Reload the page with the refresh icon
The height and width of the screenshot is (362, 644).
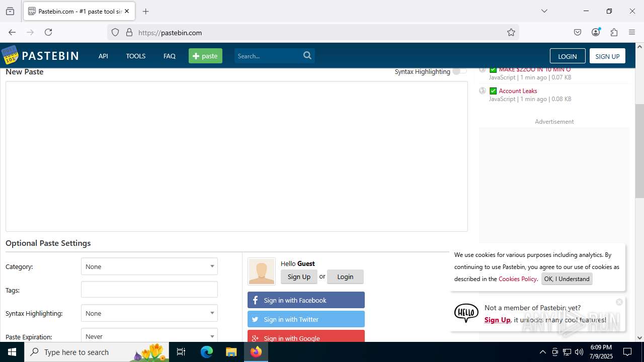pyautogui.click(x=48, y=32)
